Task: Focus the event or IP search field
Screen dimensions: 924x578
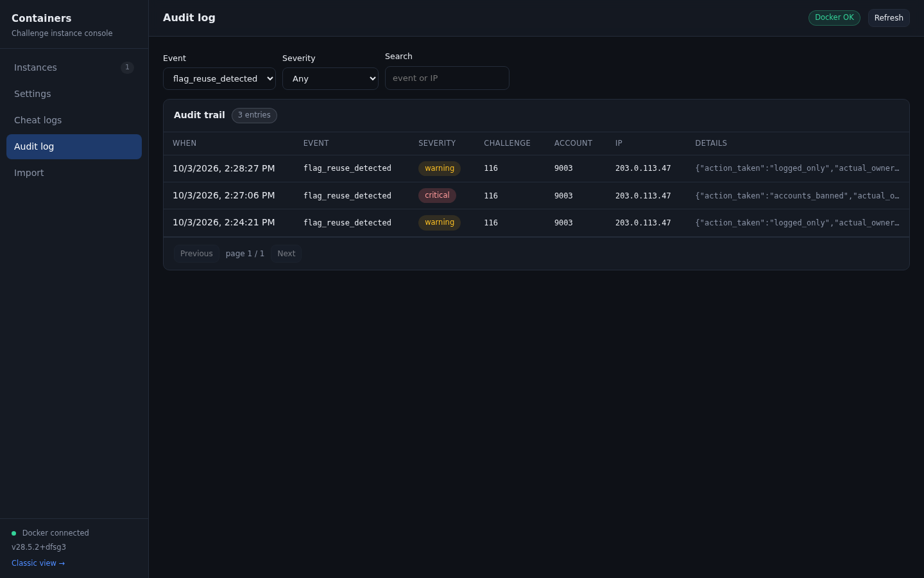Action: tap(447, 78)
